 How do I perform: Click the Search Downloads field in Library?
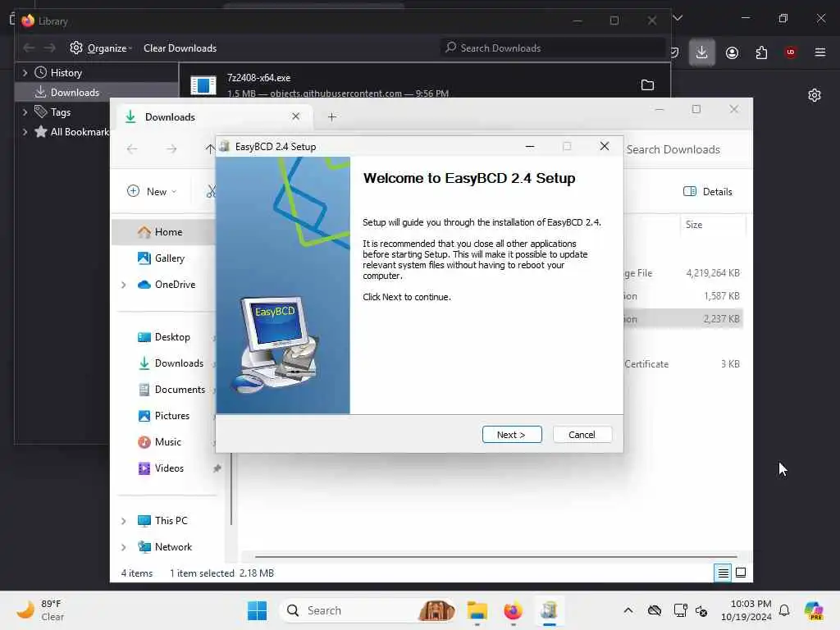tap(554, 48)
